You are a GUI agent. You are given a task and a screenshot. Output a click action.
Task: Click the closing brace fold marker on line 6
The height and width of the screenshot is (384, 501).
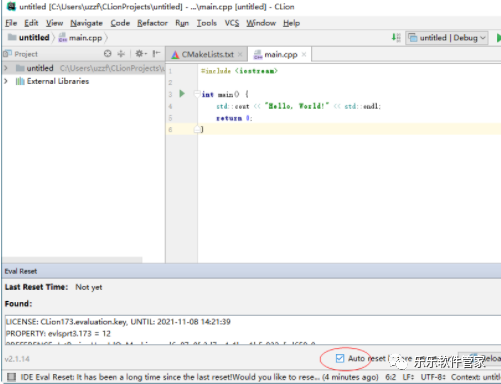pyautogui.click(x=197, y=129)
